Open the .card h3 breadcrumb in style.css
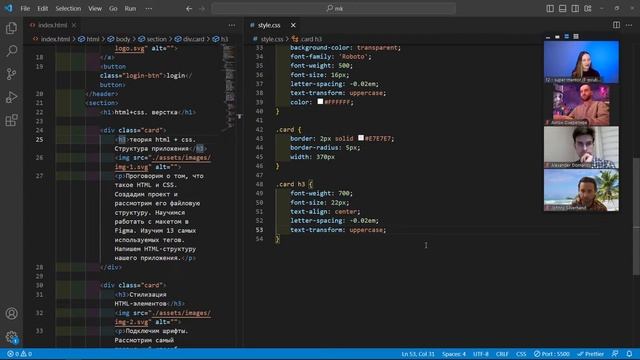 pyautogui.click(x=307, y=39)
